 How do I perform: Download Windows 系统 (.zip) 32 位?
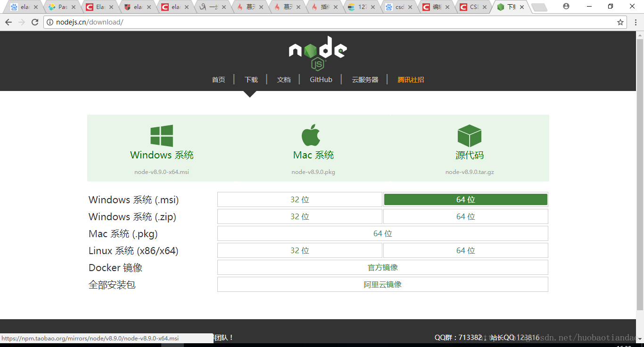[x=300, y=216]
